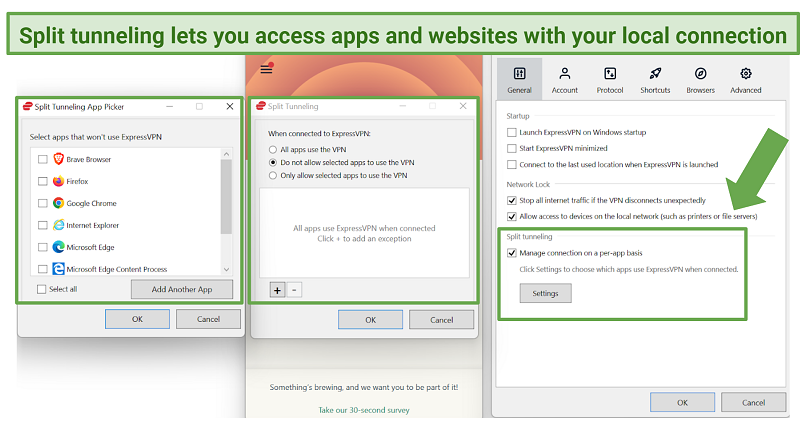Enable Launch ExpressVPN on Windows startup

click(511, 132)
